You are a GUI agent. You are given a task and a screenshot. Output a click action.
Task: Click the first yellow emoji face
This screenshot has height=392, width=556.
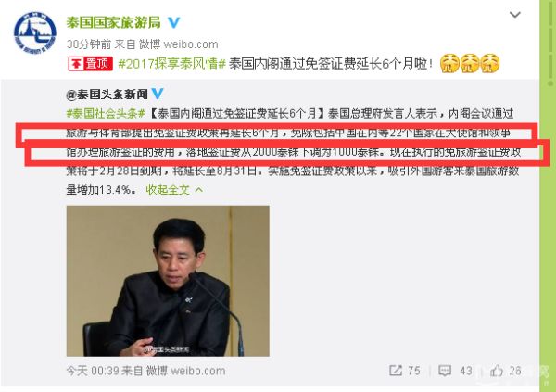click(x=449, y=64)
